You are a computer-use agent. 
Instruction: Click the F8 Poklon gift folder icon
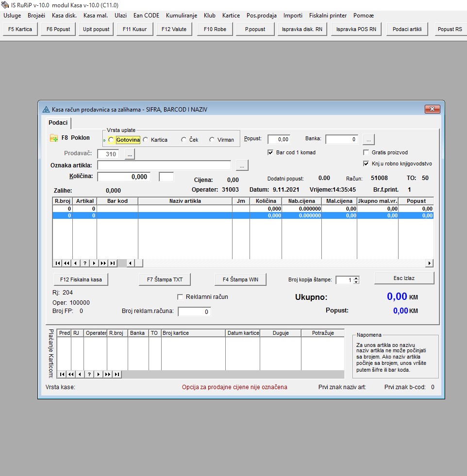pyautogui.click(x=54, y=138)
